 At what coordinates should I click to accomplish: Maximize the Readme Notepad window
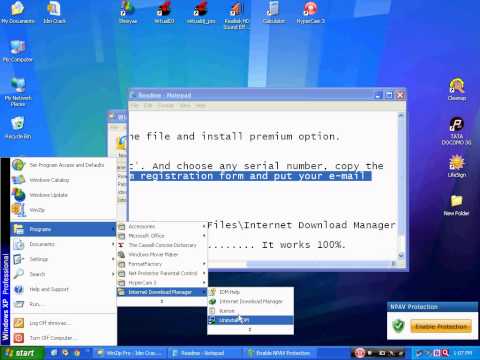point(389,95)
